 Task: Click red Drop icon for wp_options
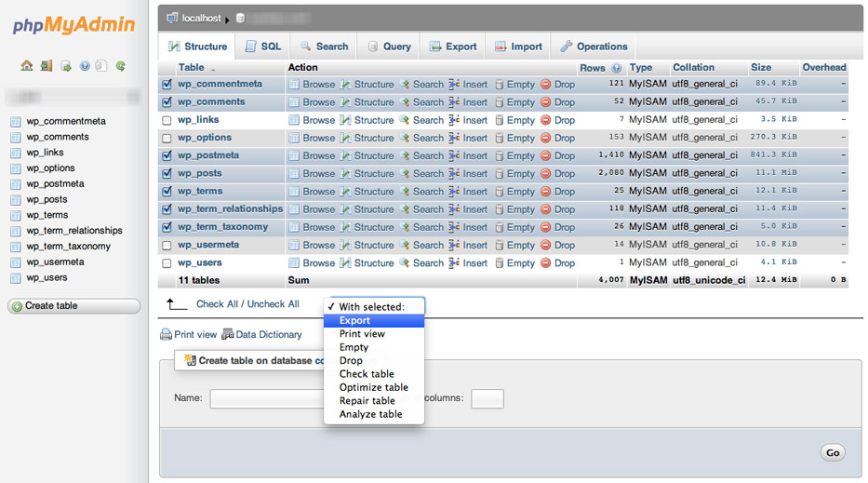point(546,138)
